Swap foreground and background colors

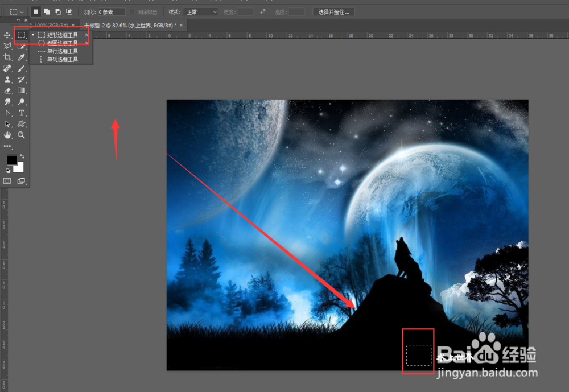tap(22, 156)
